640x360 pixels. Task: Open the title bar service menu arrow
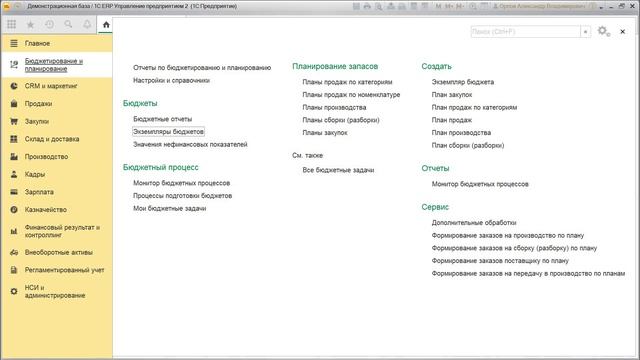602,7
